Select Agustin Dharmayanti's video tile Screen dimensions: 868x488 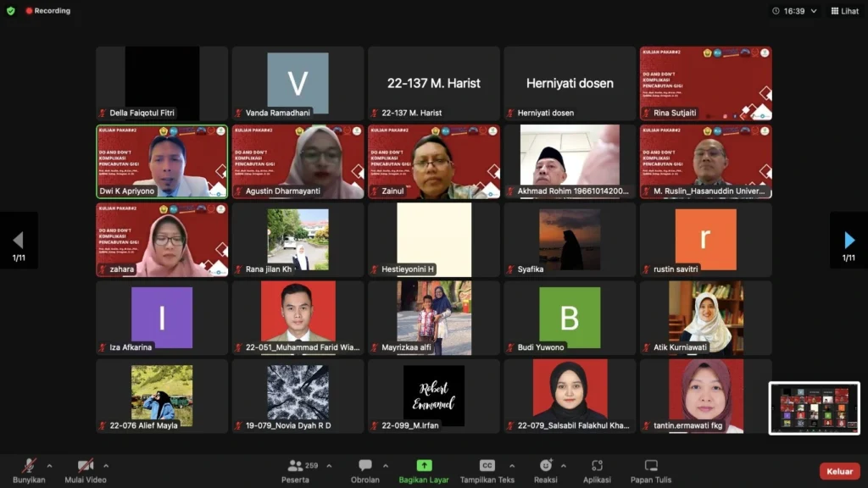tap(298, 162)
